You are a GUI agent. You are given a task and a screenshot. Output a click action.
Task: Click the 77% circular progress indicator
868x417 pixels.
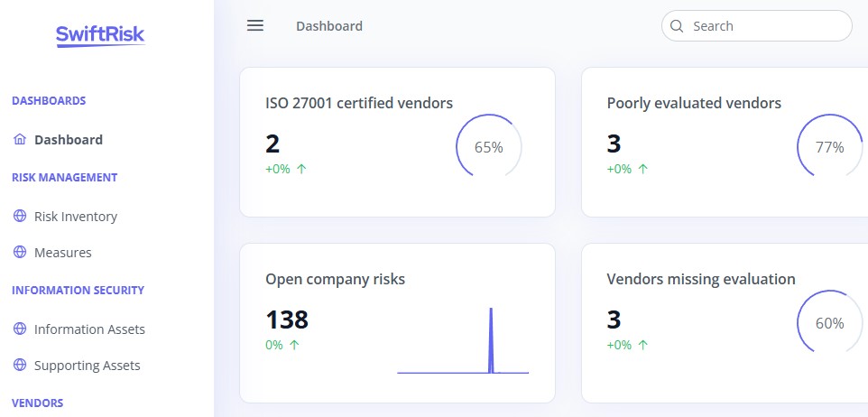830,147
